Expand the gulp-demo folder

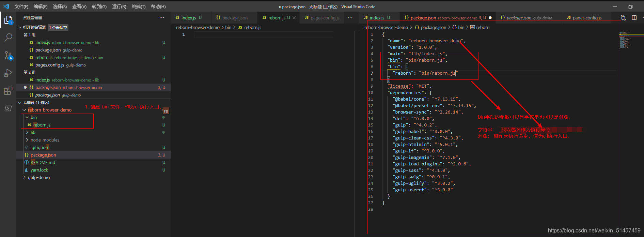tap(24, 177)
